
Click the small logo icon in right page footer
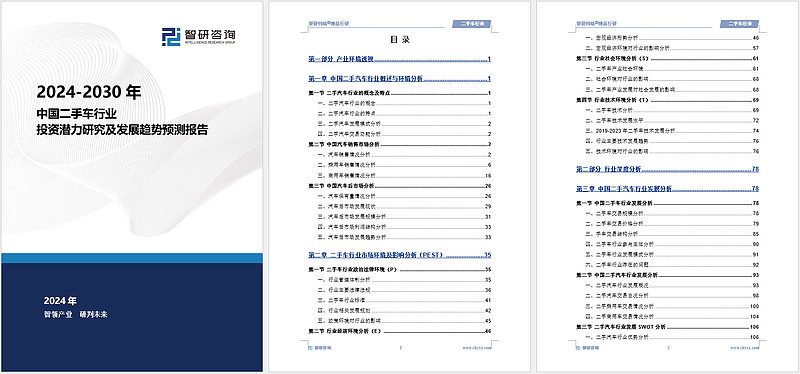click(578, 347)
